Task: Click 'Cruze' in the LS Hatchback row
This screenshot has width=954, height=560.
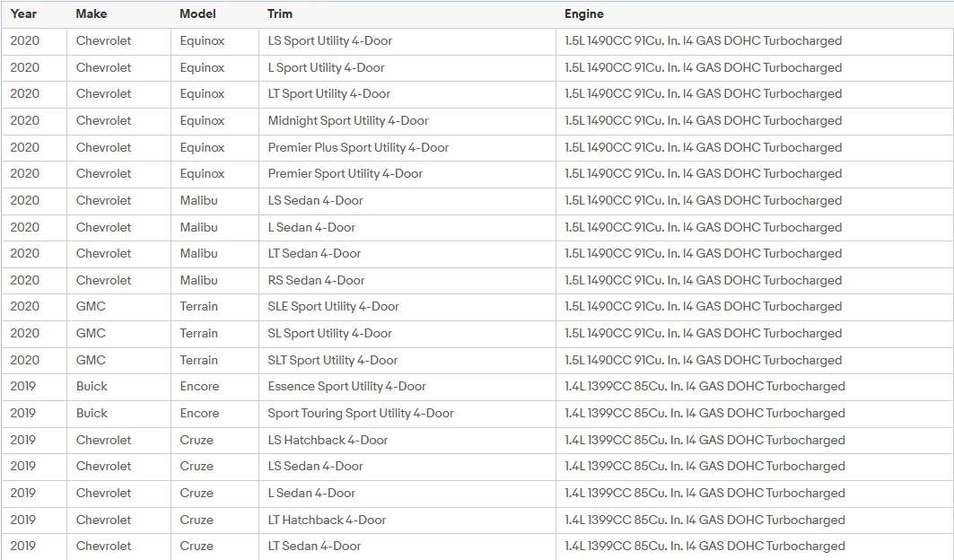Action: [197, 440]
